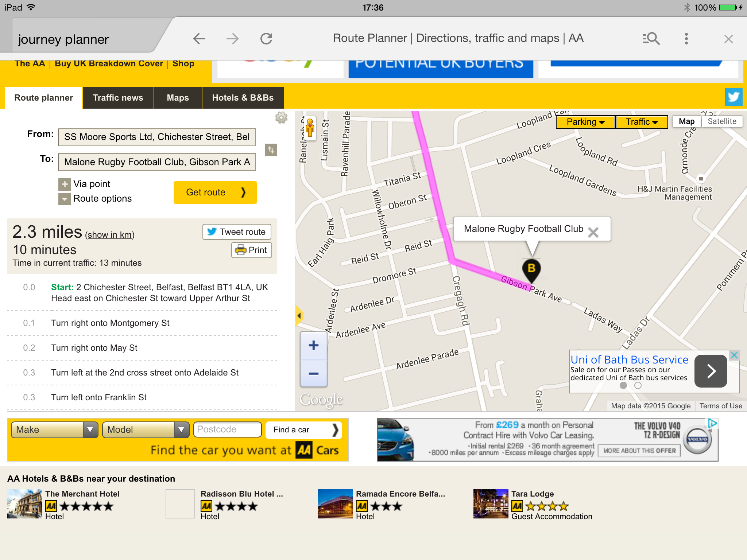747x560 pixels.
Task: Click Buy UK Breakdown Cover link
Action: coord(109,63)
